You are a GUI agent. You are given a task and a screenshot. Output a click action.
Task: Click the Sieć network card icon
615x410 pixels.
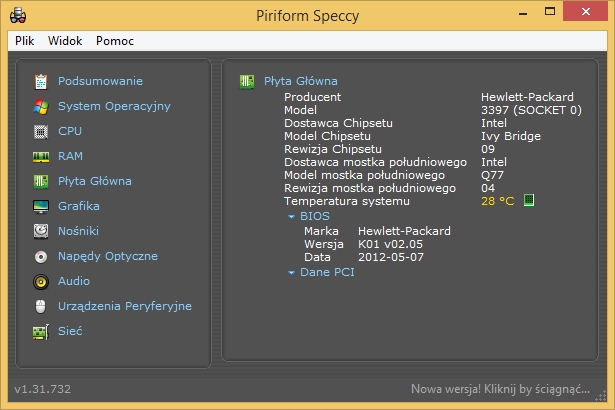click(41, 332)
